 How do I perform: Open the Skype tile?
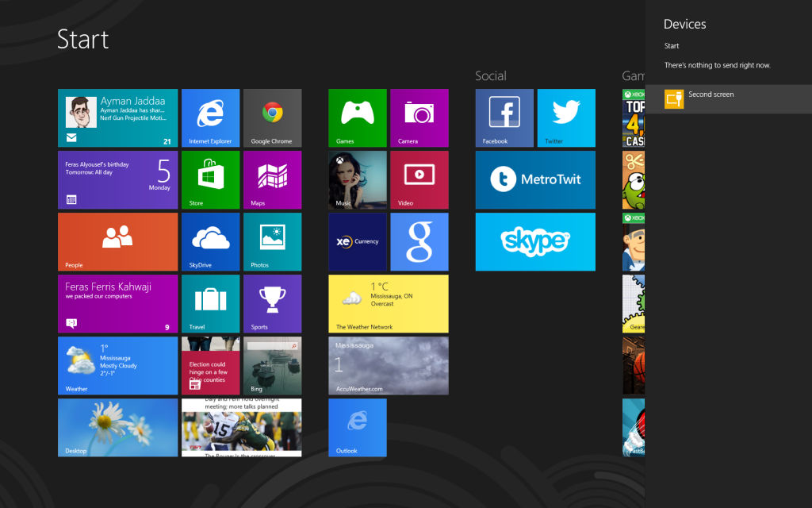click(535, 241)
